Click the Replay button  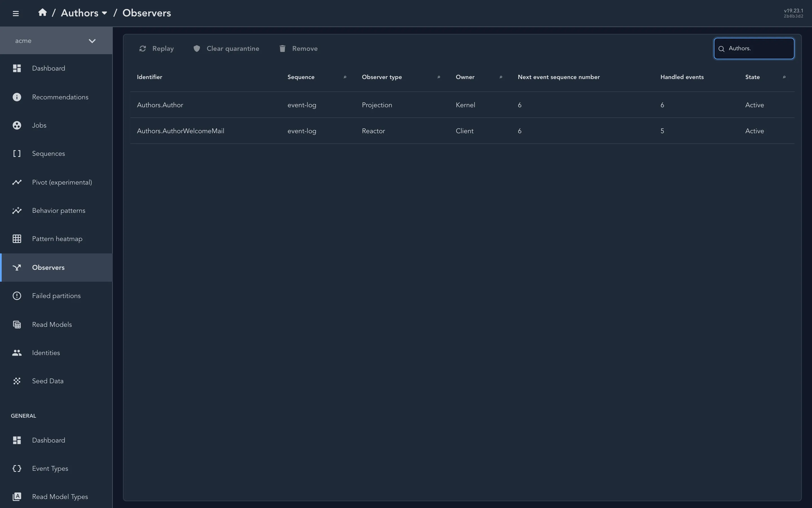coord(156,49)
